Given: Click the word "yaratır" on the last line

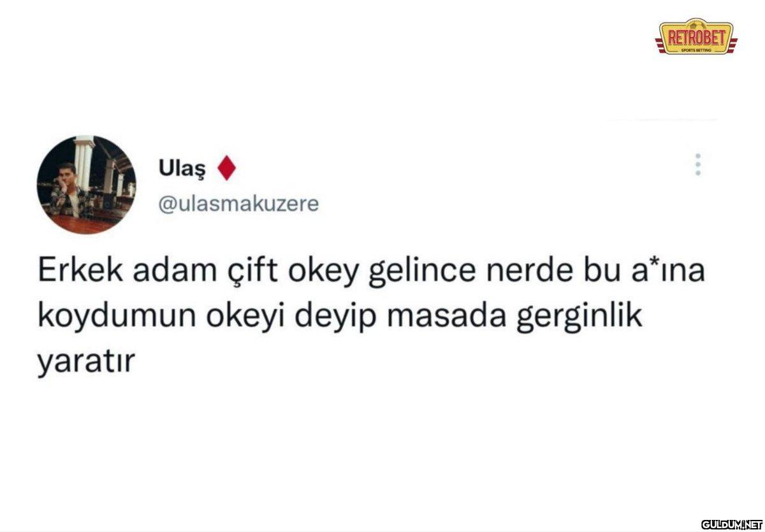Looking at the screenshot, I should [x=87, y=363].
